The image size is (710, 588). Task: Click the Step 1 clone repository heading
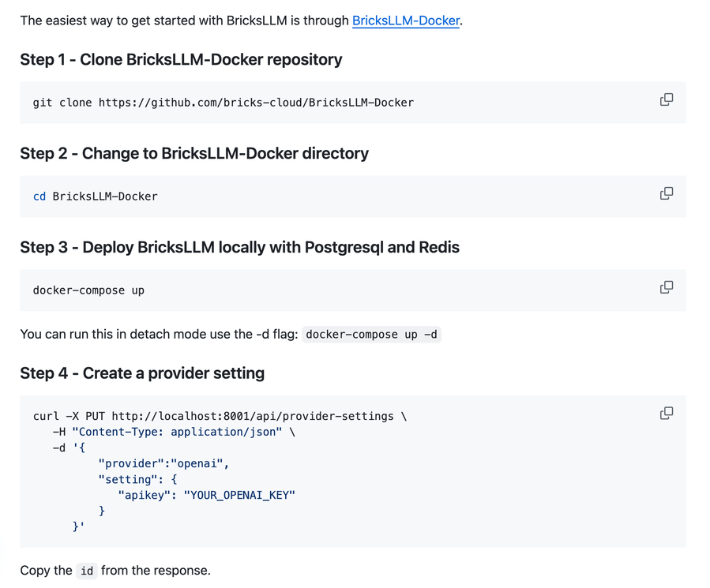click(181, 59)
